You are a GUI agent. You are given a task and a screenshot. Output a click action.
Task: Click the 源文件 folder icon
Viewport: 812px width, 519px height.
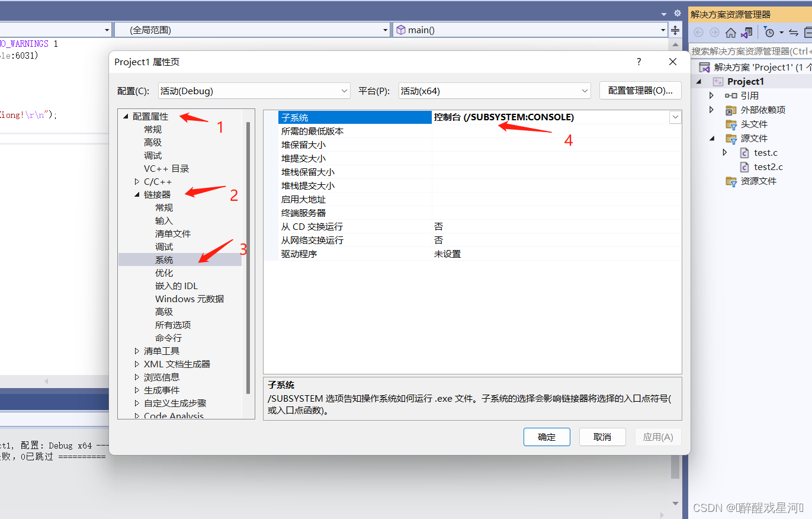tap(731, 138)
